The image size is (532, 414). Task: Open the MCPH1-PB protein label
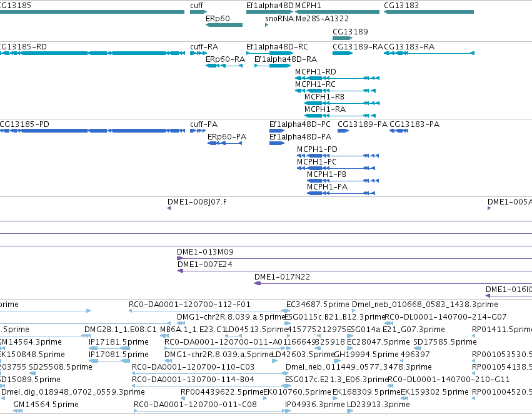coord(327,174)
